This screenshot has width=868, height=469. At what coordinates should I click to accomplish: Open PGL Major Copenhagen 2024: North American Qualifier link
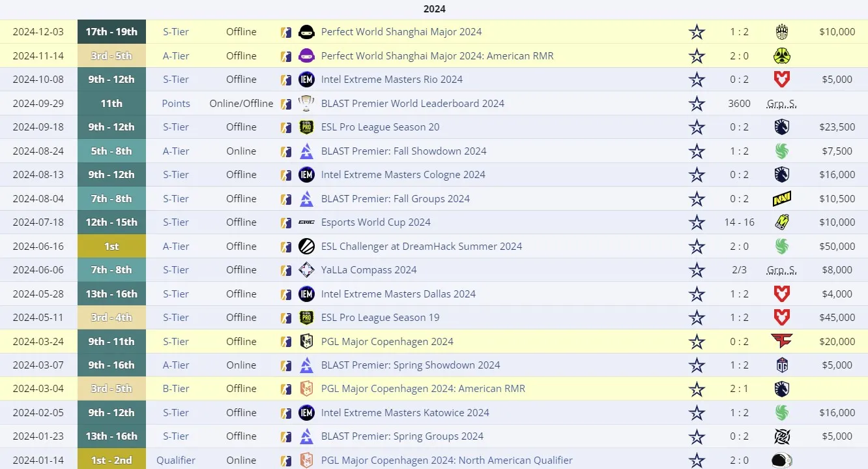pos(447,461)
